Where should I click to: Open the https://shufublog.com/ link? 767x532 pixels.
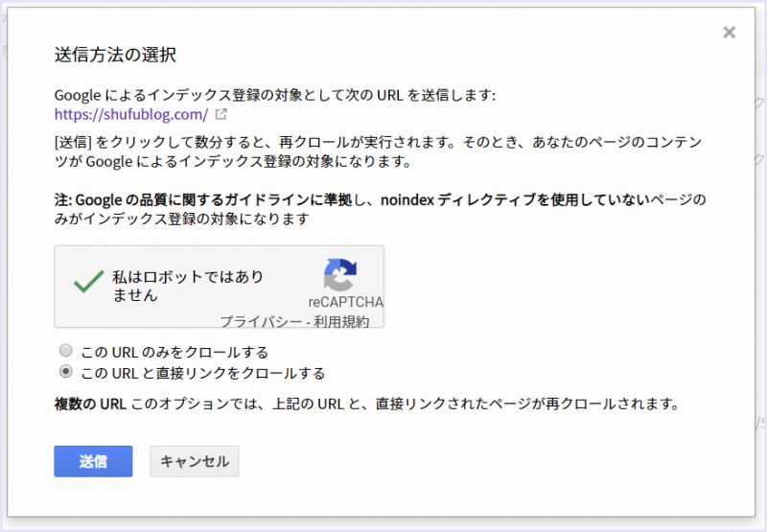click(x=130, y=115)
